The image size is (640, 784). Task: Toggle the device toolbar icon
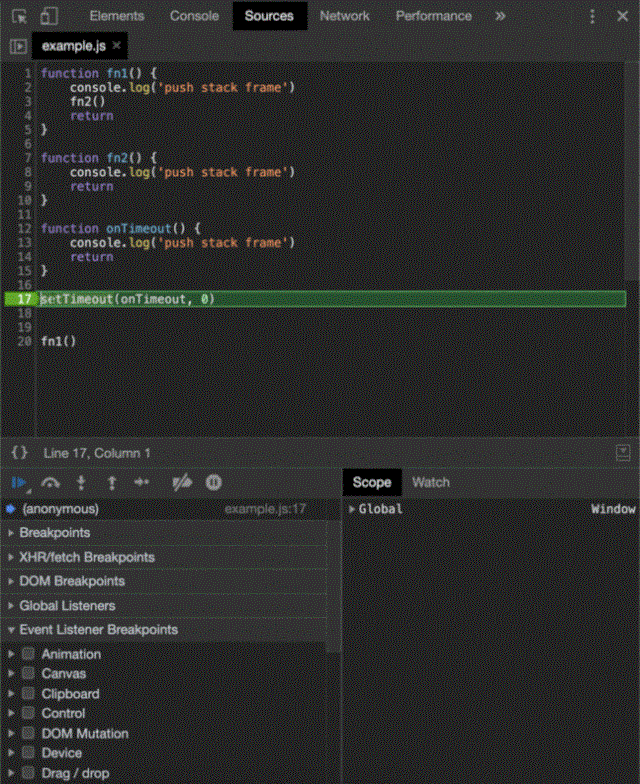49,16
